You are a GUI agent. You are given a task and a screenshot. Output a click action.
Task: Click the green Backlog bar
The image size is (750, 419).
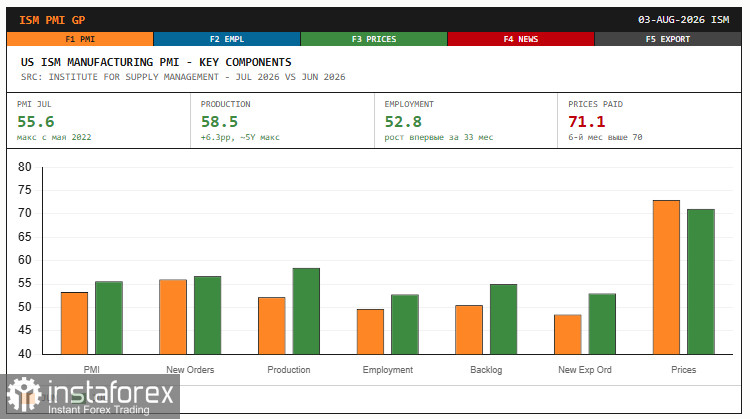(503, 320)
